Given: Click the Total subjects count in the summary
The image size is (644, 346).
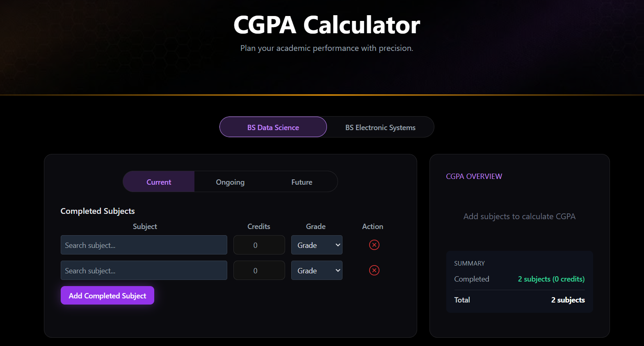Looking at the screenshot, I should pyautogui.click(x=568, y=300).
